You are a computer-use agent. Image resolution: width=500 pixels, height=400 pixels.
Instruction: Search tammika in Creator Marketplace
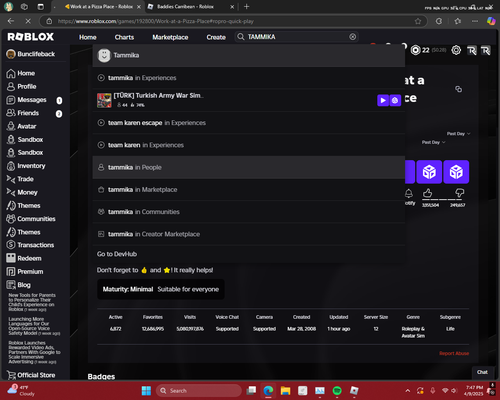pyautogui.click(x=249, y=234)
